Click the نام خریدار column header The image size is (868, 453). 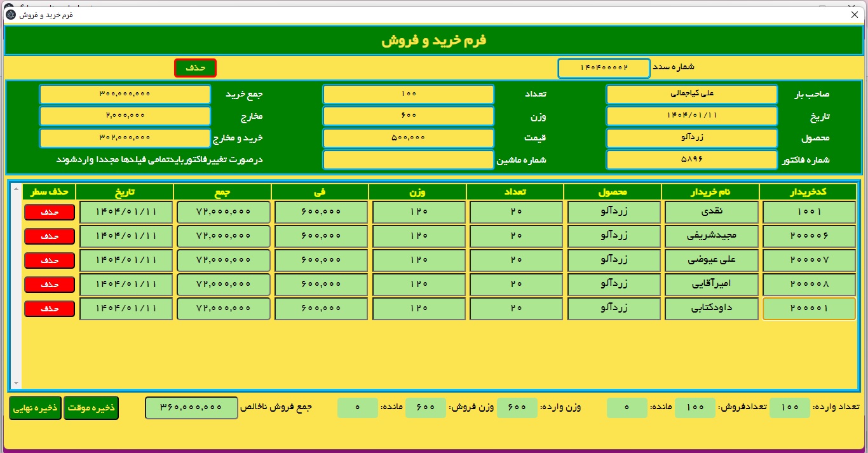click(710, 192)
